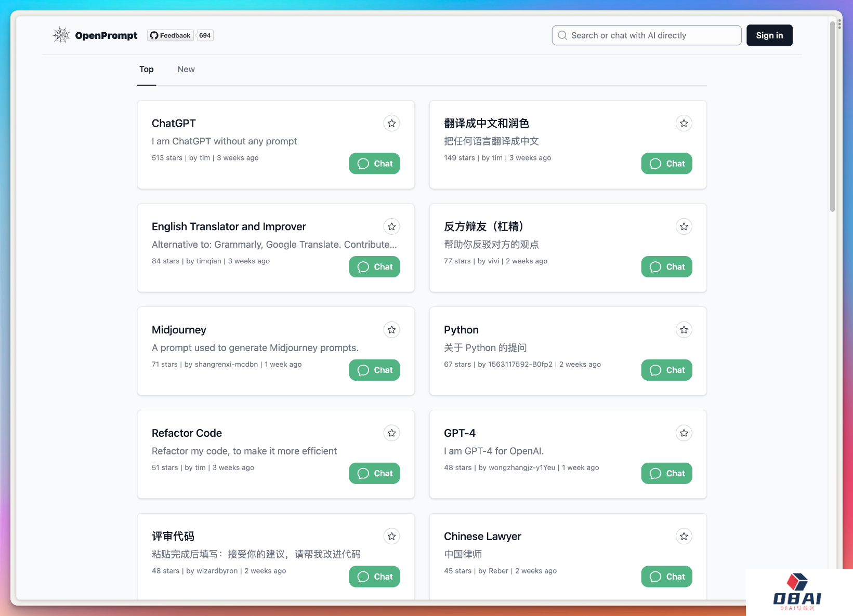Image resolution: width=853 pixels, height=616 pixels.
Task: Star the Python prompt card
Action: tap(684, 330)
